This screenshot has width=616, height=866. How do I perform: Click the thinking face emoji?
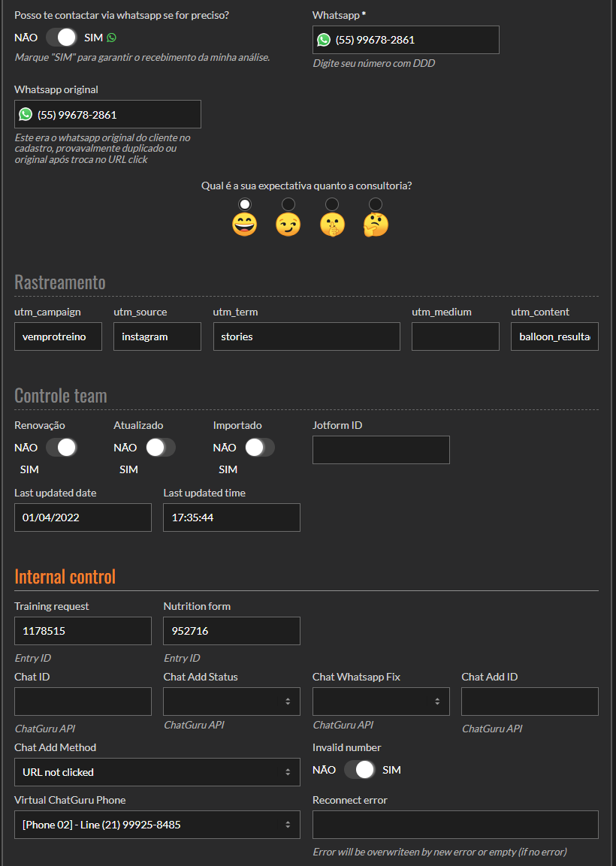click(376, 225)
